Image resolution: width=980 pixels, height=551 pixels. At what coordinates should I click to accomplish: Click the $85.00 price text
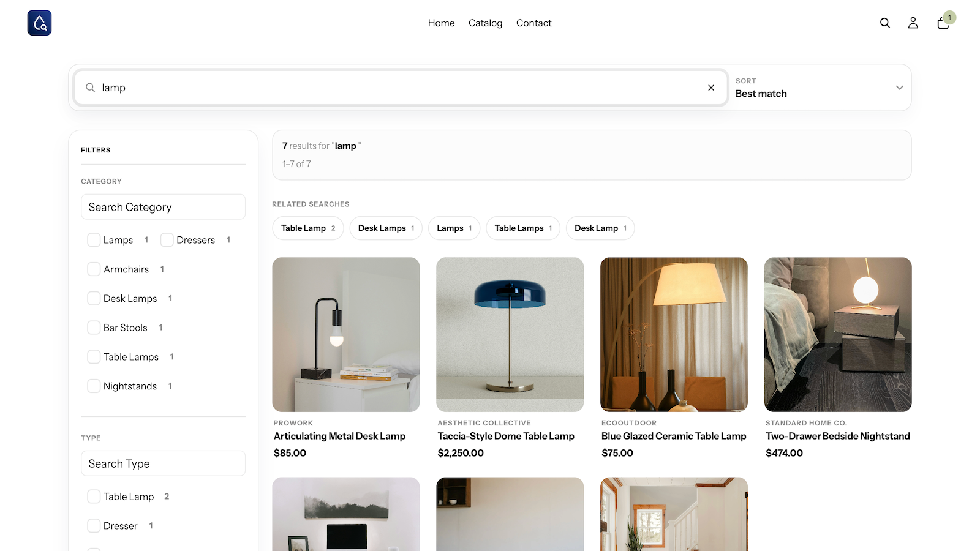pos(290,453)
